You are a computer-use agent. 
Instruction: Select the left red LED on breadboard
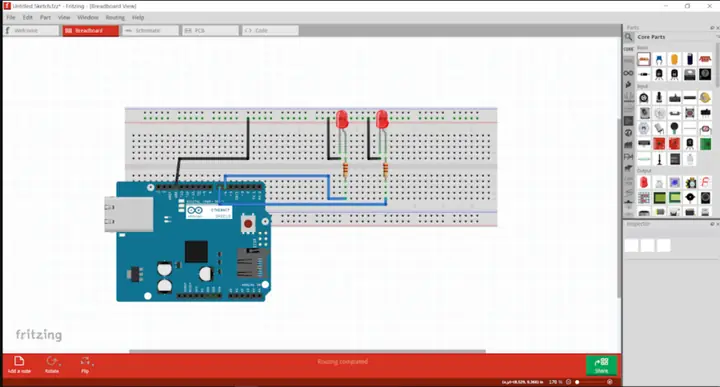click(342, 119)
